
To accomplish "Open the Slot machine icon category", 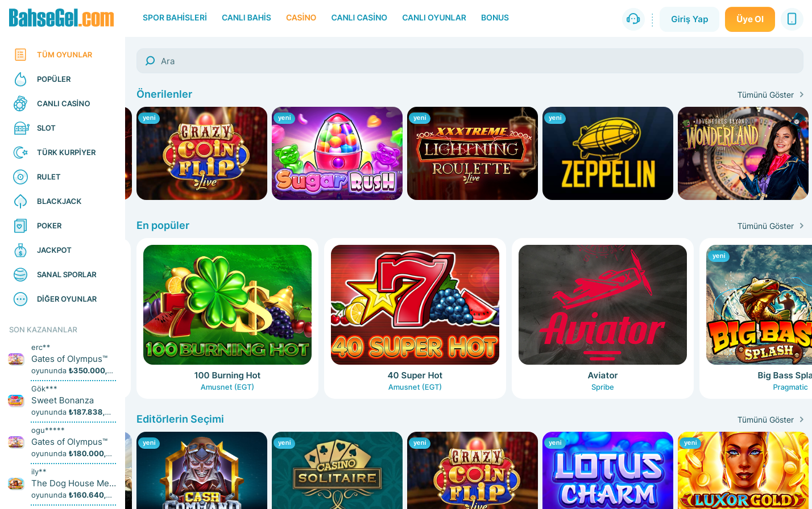I will [21, 128].
